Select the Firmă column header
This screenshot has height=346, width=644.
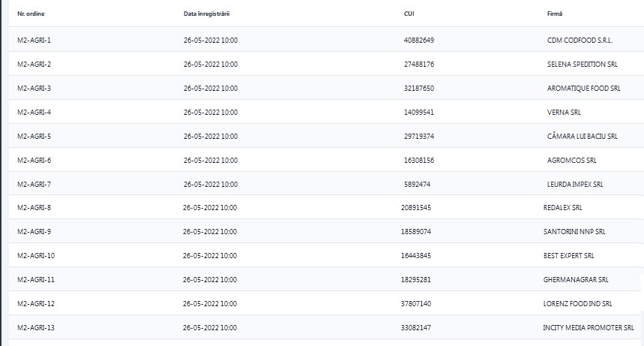pos(556,14)
